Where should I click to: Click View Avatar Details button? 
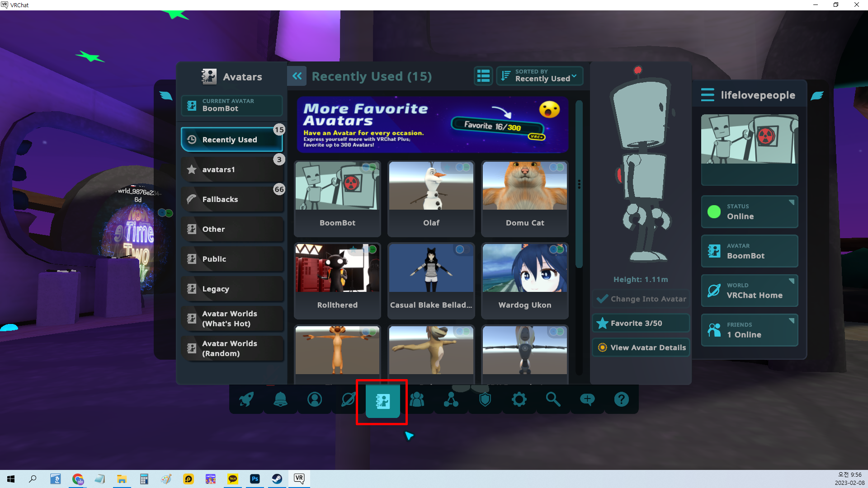(641, 347)
